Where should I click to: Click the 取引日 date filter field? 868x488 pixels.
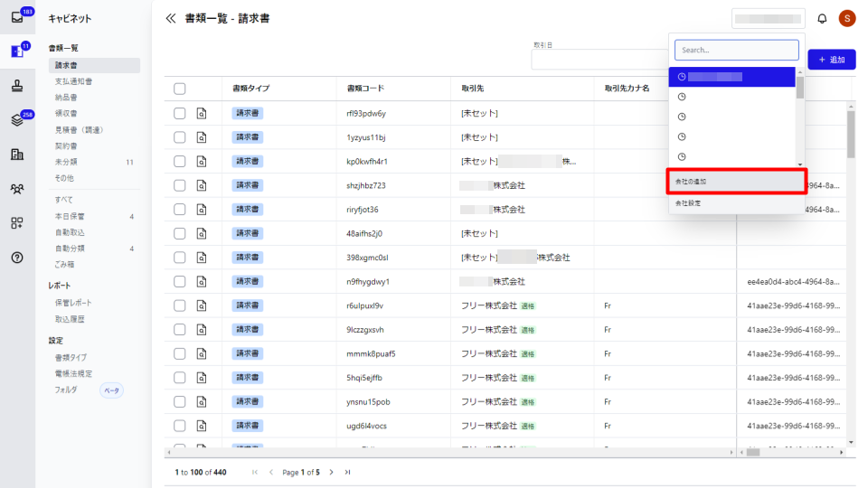click(x=599, y=60)
